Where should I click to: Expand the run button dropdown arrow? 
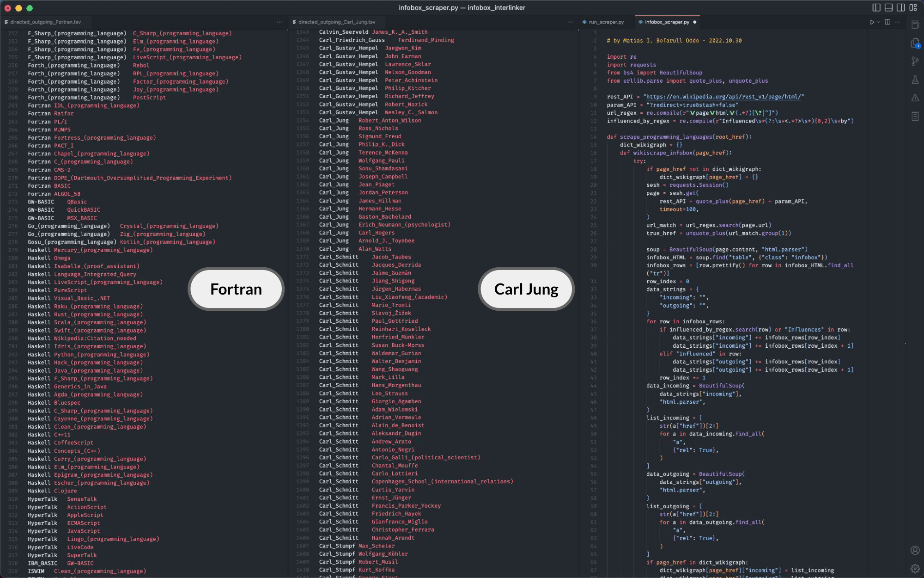point(878,22)
